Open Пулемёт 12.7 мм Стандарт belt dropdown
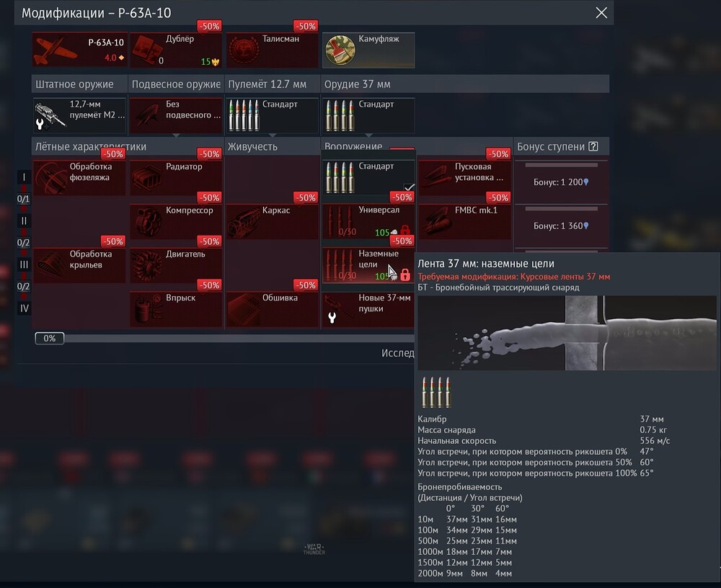Image resolution: width=721 pixels, height=588 pixels. coord(273,115)
